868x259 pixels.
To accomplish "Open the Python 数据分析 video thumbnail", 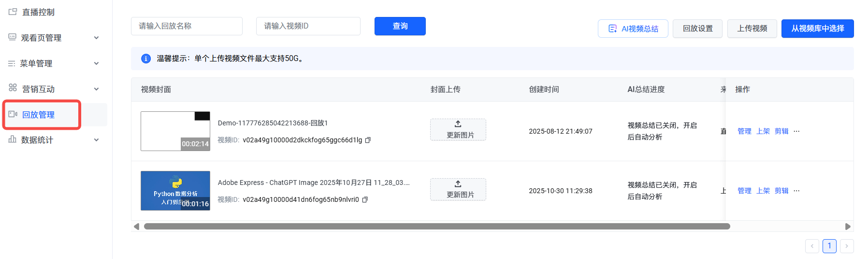I will (175, 191).
